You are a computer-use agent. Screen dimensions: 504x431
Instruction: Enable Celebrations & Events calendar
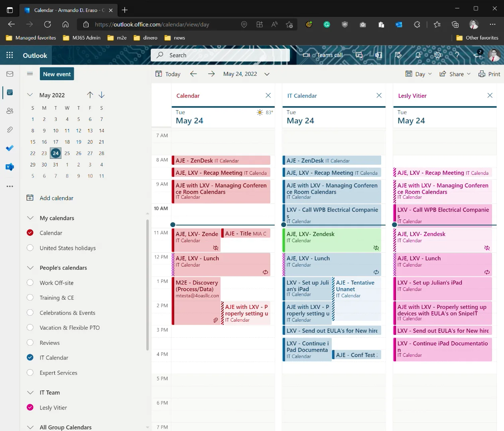30,312
